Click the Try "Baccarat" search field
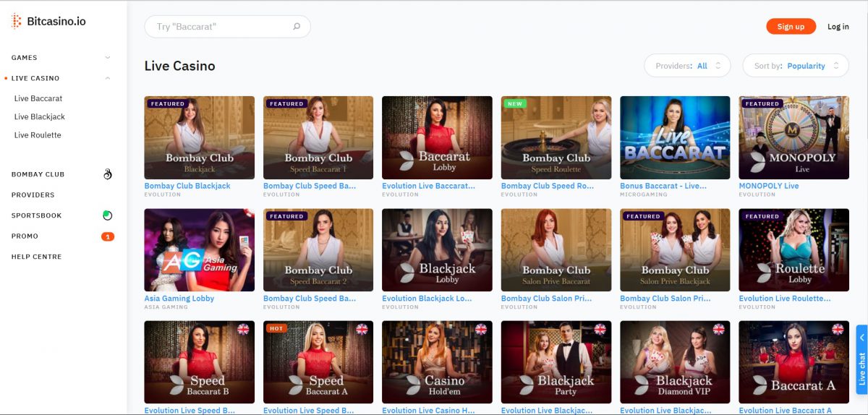The width and height of the screenshot is (868, 415). coord(227,27)
